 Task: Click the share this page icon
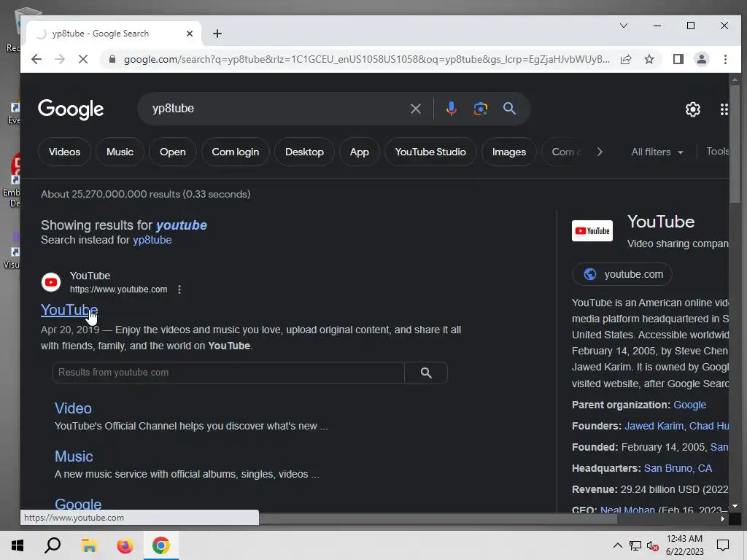click(626, 59)
